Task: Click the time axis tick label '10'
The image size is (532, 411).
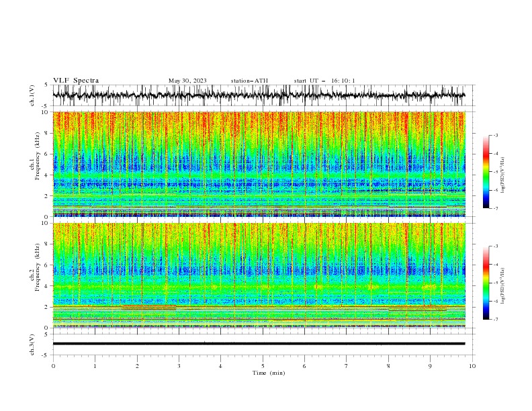Action: pos(472,366)
